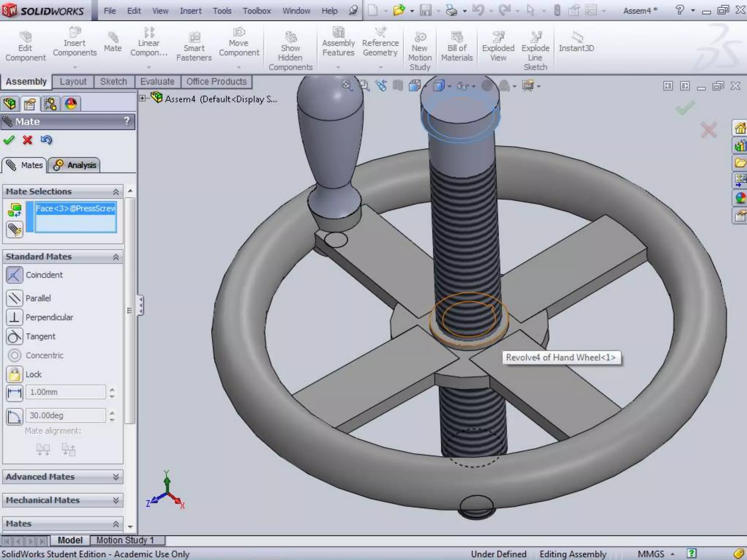Image resolution: width=747 pixels, height=560 pixels.
Task: Select the Coincident mate option
Action: [x=15, y=275]
